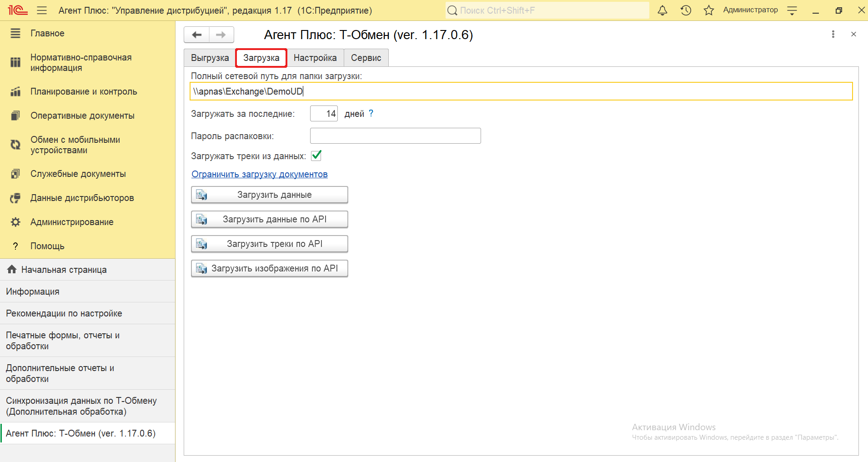This screenshot has width=868, height=462.
Task: Open the Ограничить загрузку документов link
Action: [x=260, y=174]
